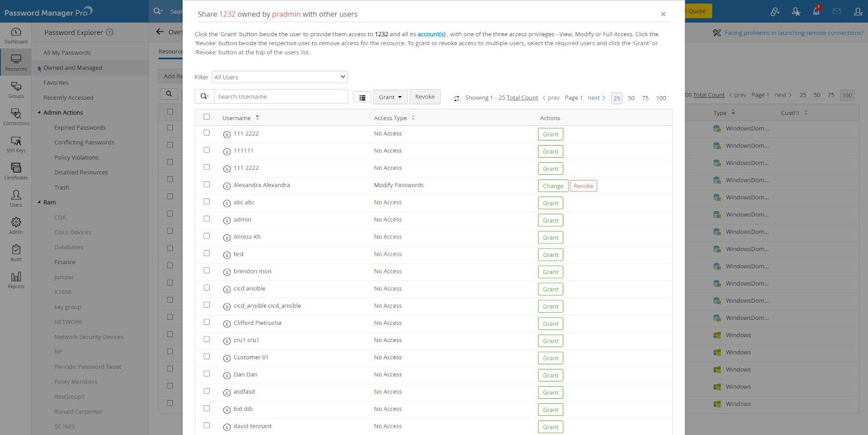This screenshot has width=868, height=435.
Task: Select Owned and Managed in Password Explorer
Action: (x=72, y=68)
